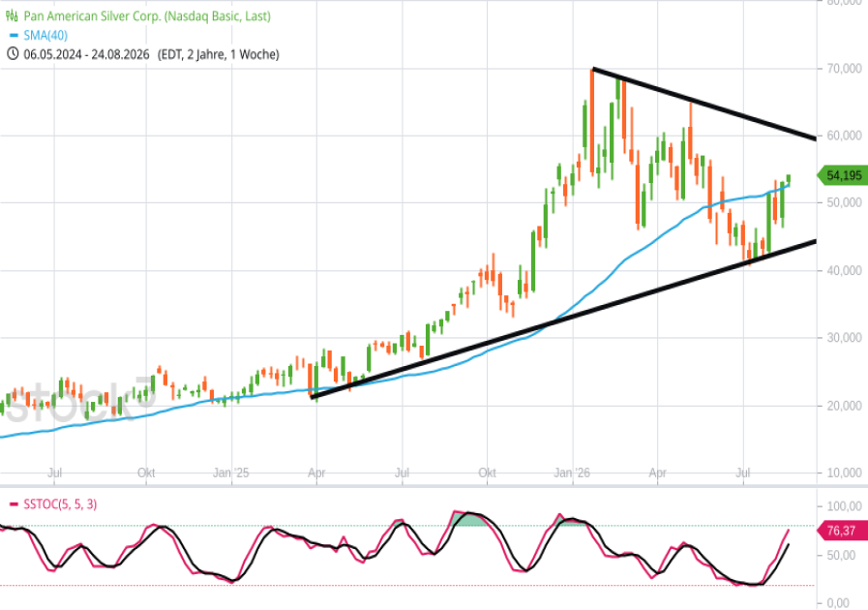
Task: Click the pink SSTOC legend marker
Action: (x=14, y=504)
